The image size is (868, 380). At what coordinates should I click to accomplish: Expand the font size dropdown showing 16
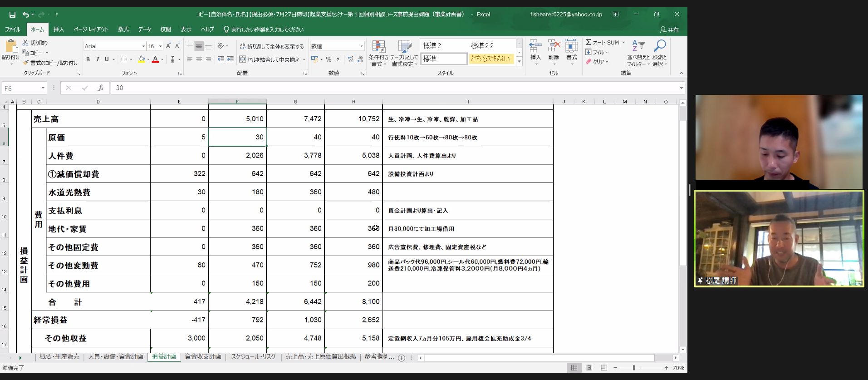click(x=160, y=46)
